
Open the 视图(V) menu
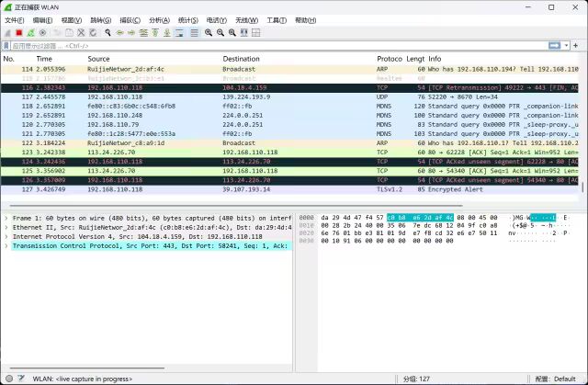coord(72,20)
